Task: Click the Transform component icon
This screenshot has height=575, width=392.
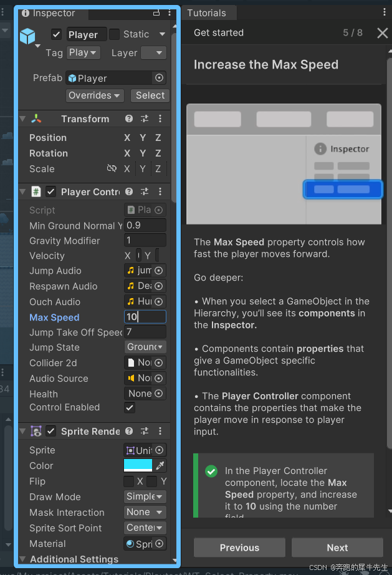Action: pos(36,118)
